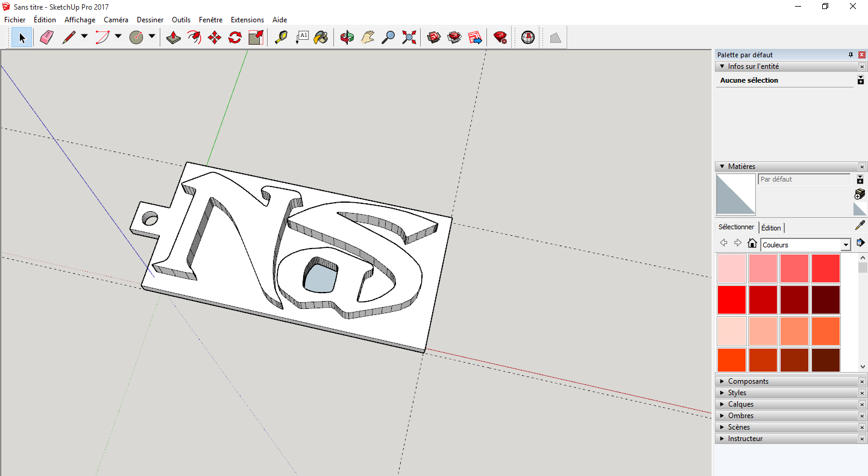Open the Line tool dropdown arrow
The height and width of the screenshot is (476, 868).
coord(84,37)
